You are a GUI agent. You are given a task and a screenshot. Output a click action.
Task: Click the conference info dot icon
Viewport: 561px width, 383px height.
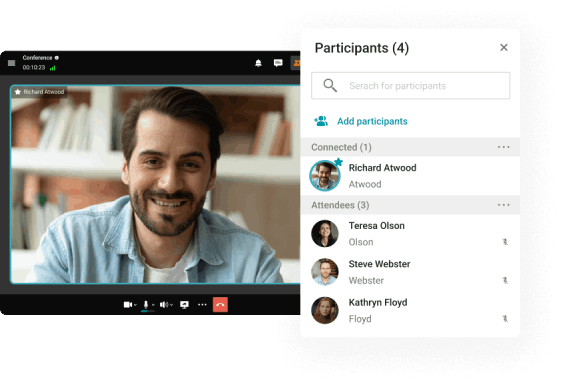pyautogui.click(x=57, y=58)
